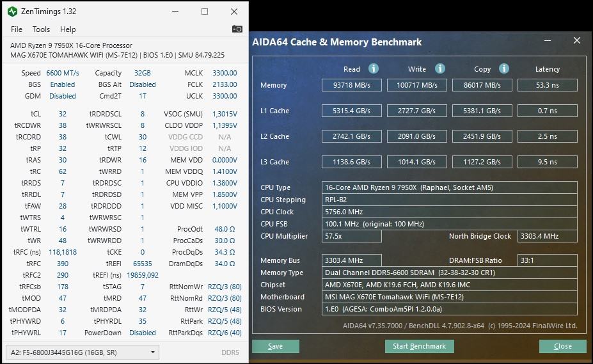
Task: Click the L1 Cache Copy 5381.1 GB/s field
Action: click(x=482, y=111)
